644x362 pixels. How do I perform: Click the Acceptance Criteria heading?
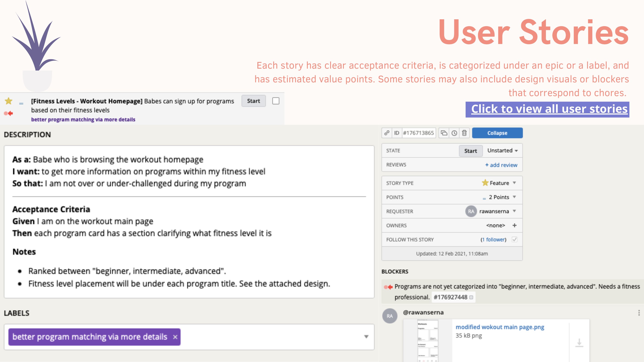click(x=51, y=209)
